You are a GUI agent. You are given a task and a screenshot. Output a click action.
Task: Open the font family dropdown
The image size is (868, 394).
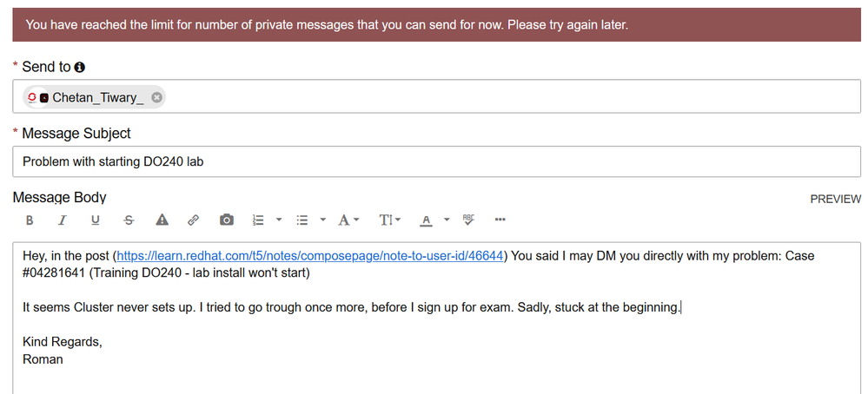(348, 220)
